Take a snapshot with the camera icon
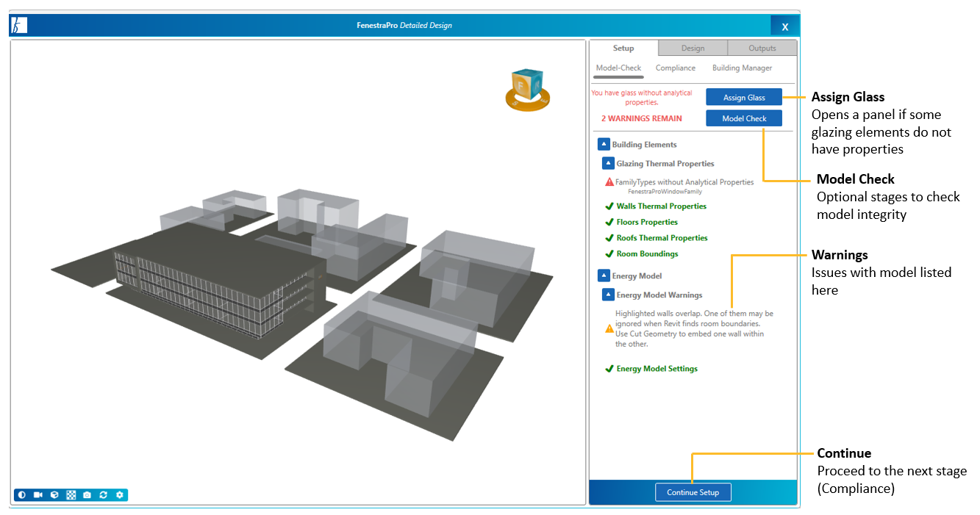Screen dimensions: 980x515 pyautogui.click(x=87, y=495)
